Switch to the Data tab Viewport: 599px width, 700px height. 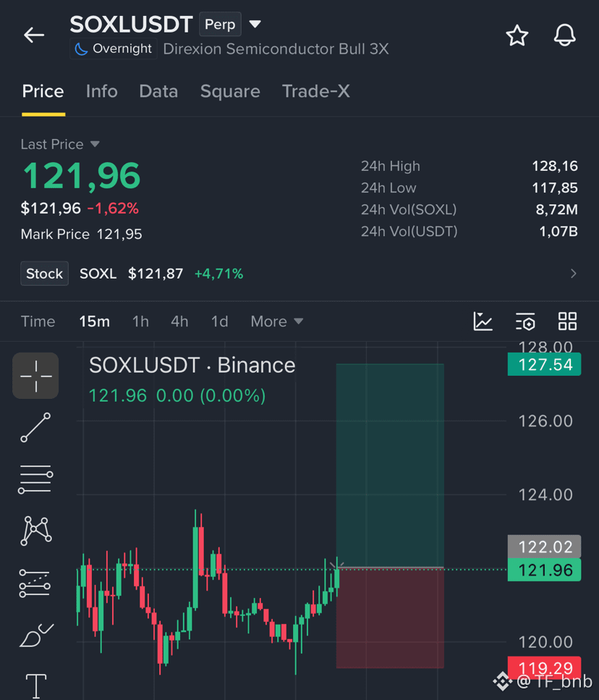(158, 91)
